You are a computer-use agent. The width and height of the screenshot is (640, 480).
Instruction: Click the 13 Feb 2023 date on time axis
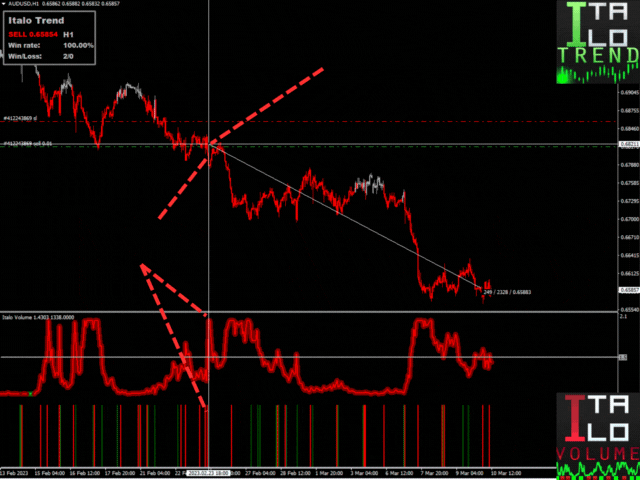click(14, 473)
